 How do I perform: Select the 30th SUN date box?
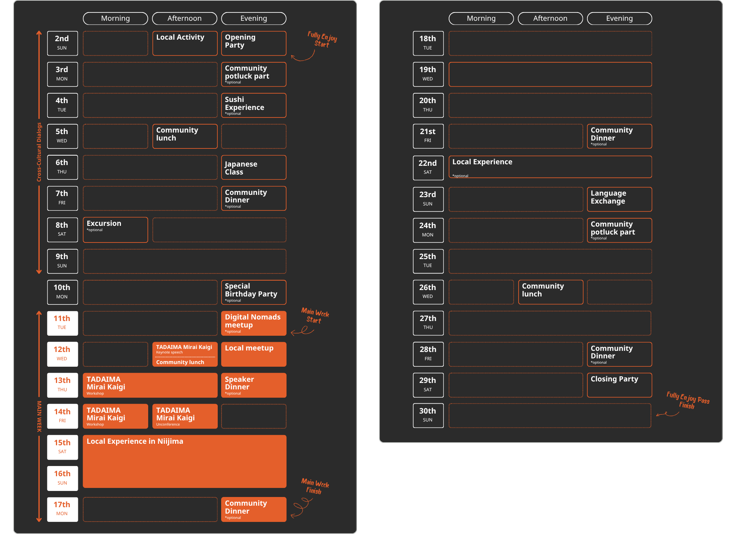(428, 415)
